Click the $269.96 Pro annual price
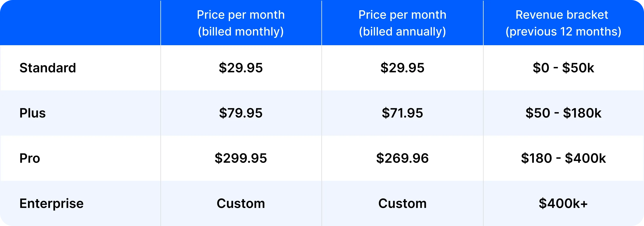Screen dimensions: 644x226 (402, 158)
